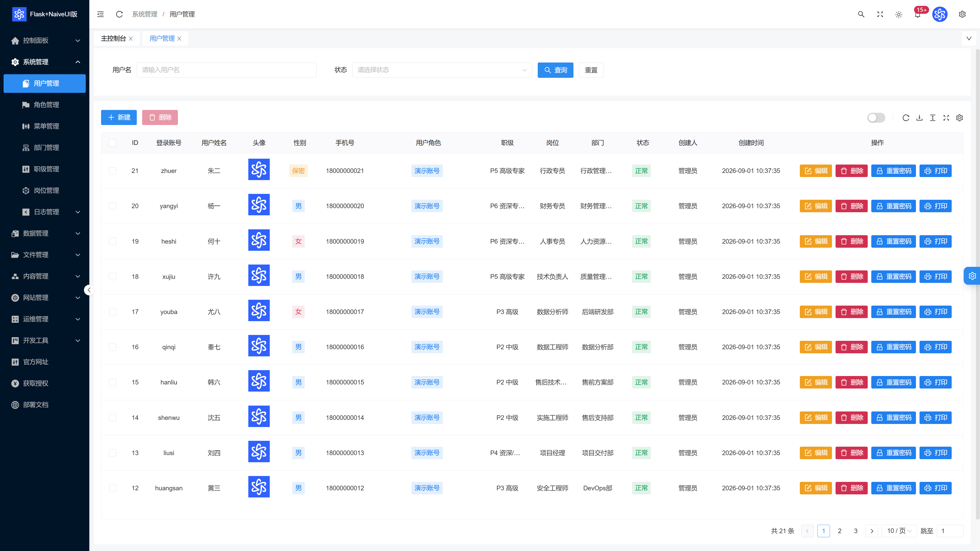Click 重置密码 for user yangyi
The height and width of the screenshot is (551, 980).
[x=893, y=206]
